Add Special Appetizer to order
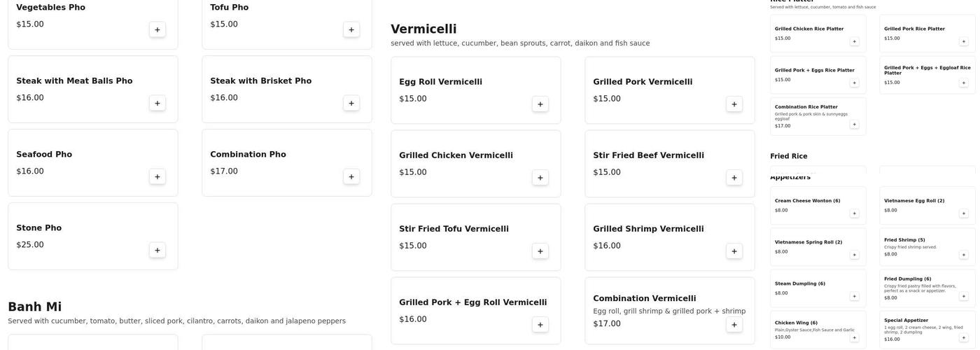The width and height of the screenshot is (980, 350). [963, 337]
